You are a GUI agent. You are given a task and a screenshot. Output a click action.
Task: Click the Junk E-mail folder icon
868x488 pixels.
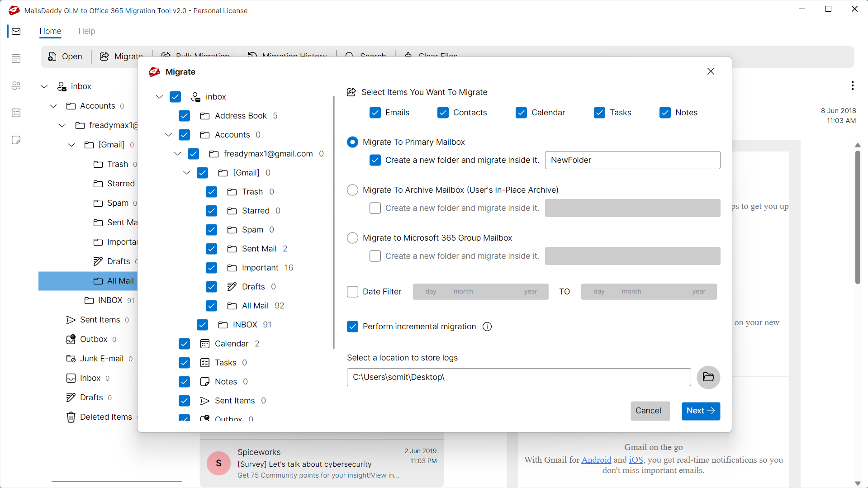pos(71,359)
